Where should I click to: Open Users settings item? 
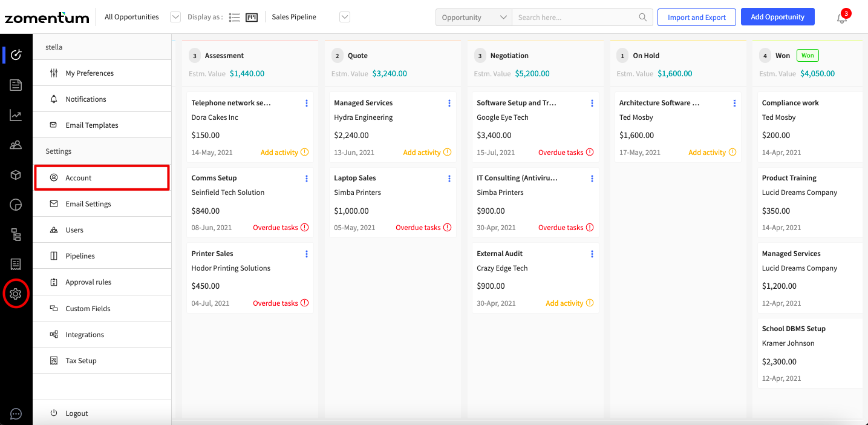coord(102,230)
